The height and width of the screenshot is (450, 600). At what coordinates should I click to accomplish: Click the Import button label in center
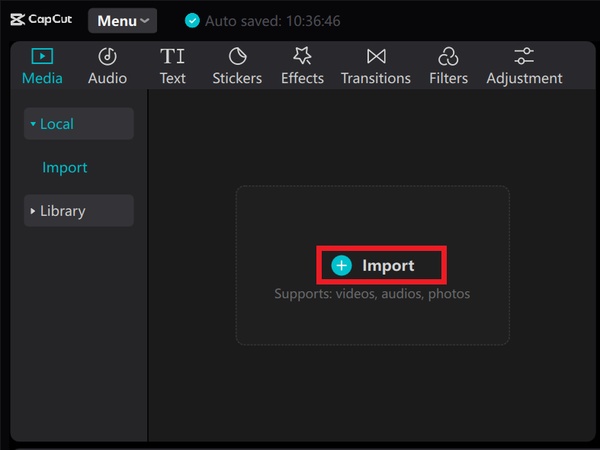[387, 266]
